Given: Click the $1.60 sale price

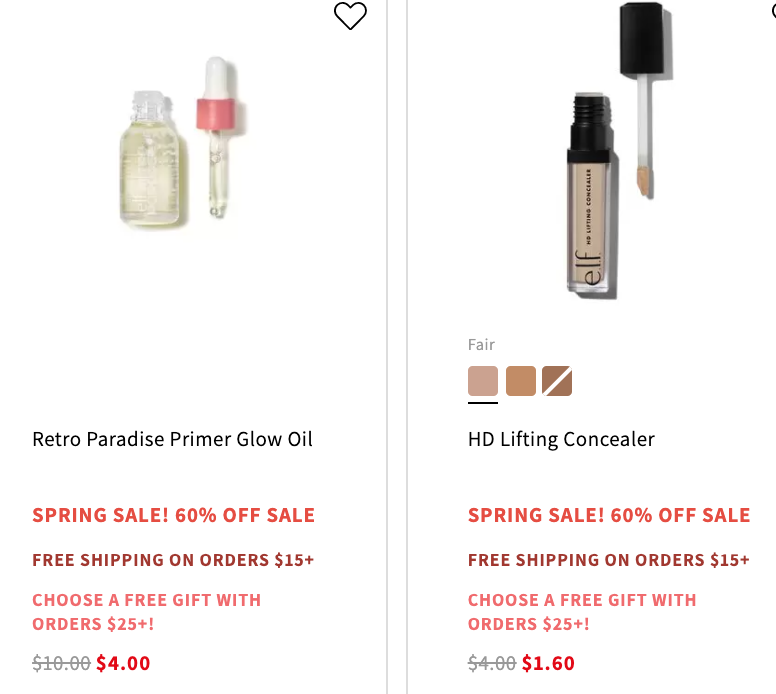Looking at the screenshot, I should pos(548,663).
